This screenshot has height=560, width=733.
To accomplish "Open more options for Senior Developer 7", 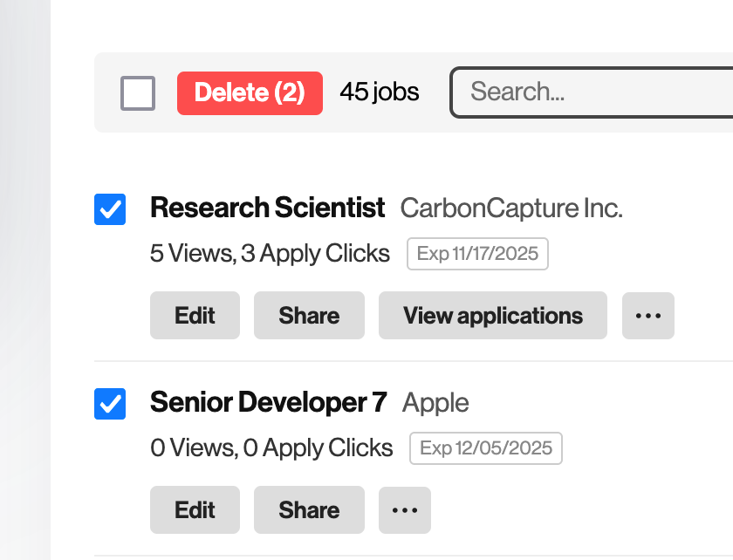I will coord(404,510).
